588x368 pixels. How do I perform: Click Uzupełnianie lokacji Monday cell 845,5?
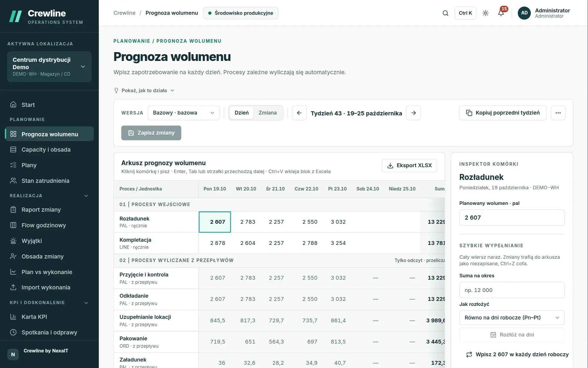[215, 321]
